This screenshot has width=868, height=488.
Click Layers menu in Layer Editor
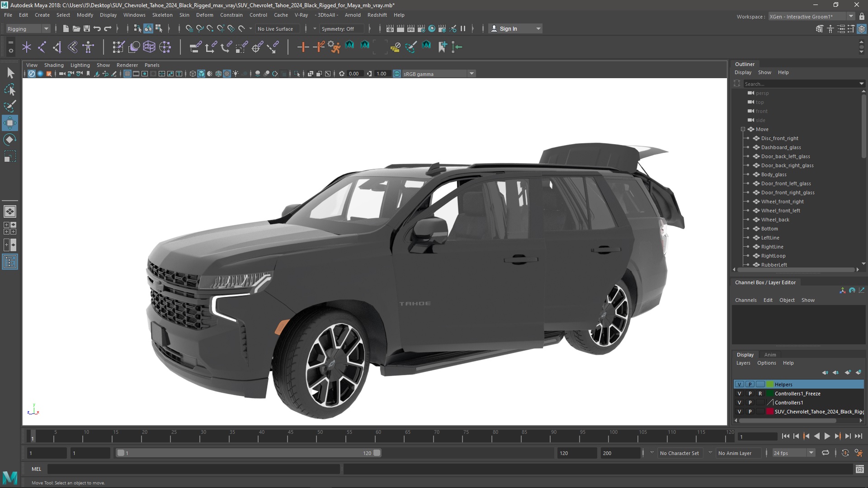tap(743, 363)
